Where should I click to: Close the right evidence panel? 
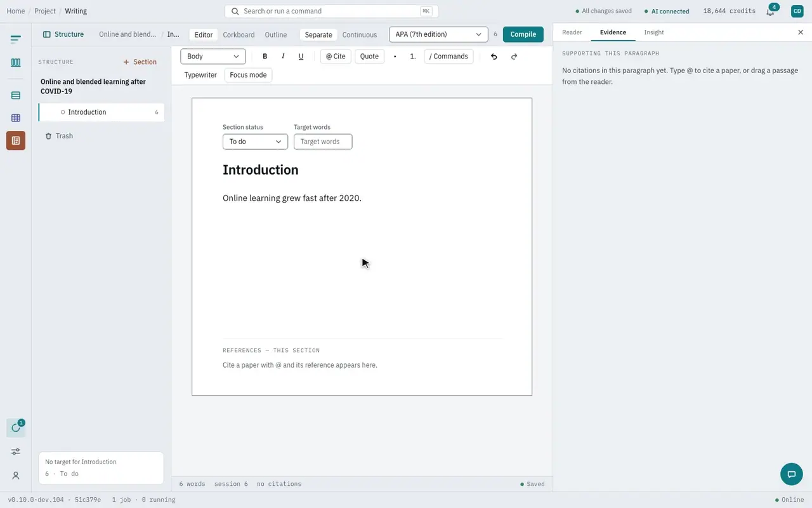pos(801,32)
